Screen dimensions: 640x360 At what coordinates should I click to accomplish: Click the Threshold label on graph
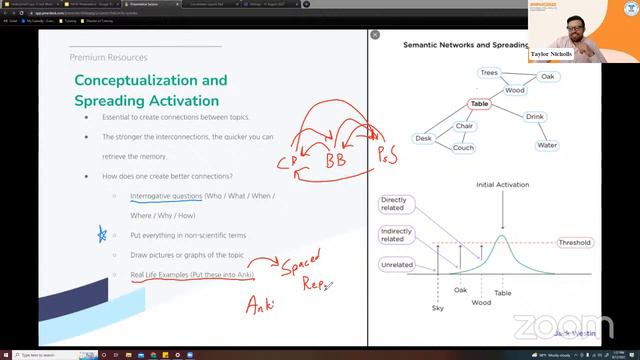575,242
